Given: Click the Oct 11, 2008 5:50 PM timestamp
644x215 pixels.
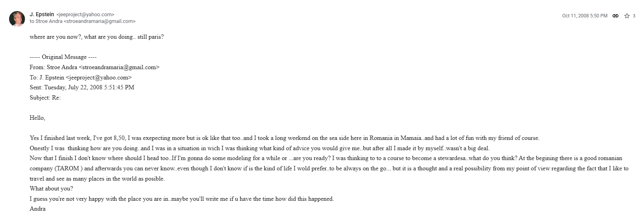Looking at the screenshot, I should click(x=585, y=16).
